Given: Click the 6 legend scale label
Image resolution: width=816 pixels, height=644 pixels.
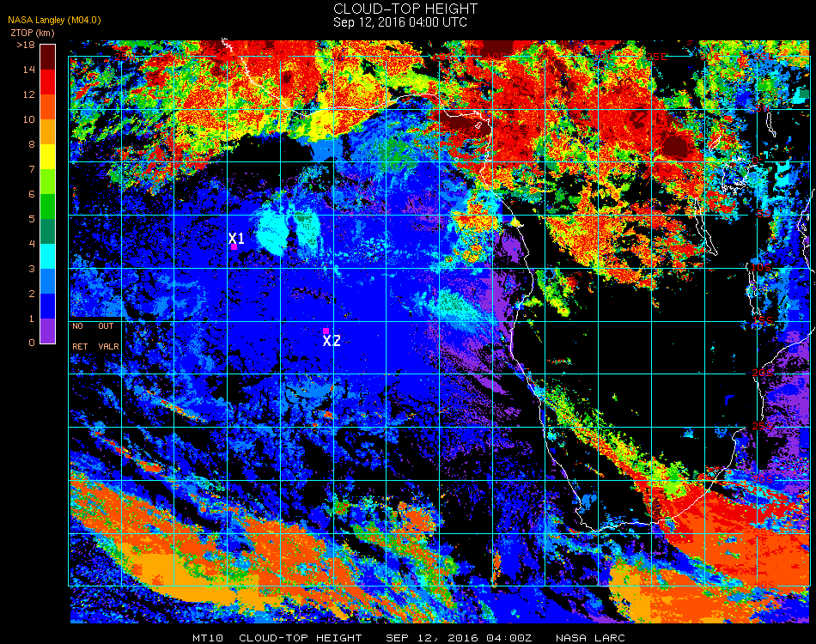Looking at the screenshot, I should point(31,195).
